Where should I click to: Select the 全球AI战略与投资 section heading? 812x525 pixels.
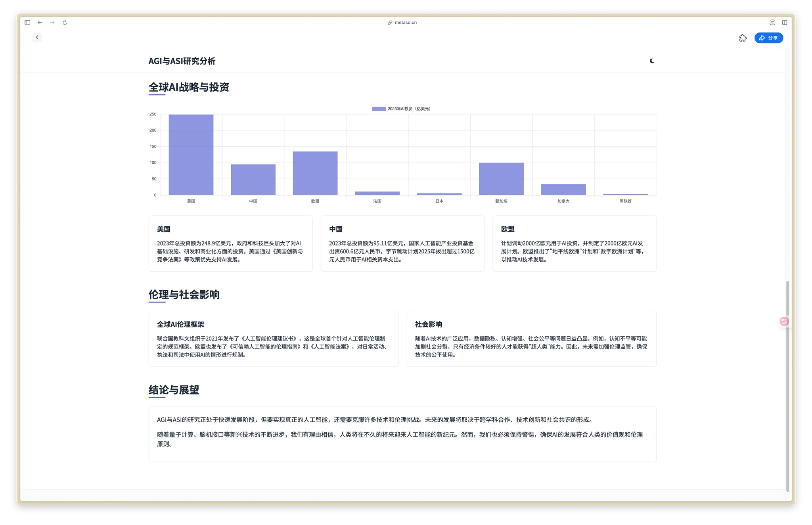point(189,87)
